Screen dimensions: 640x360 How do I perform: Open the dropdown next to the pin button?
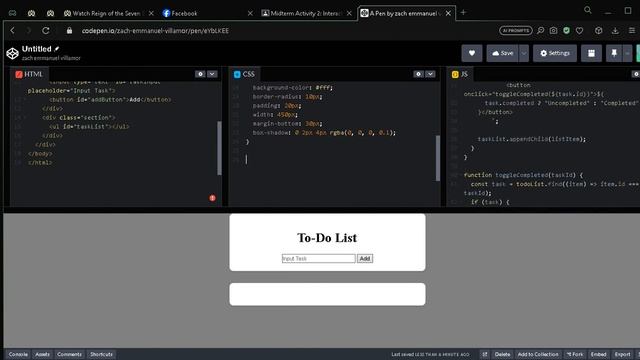click(x=627, y=53)
